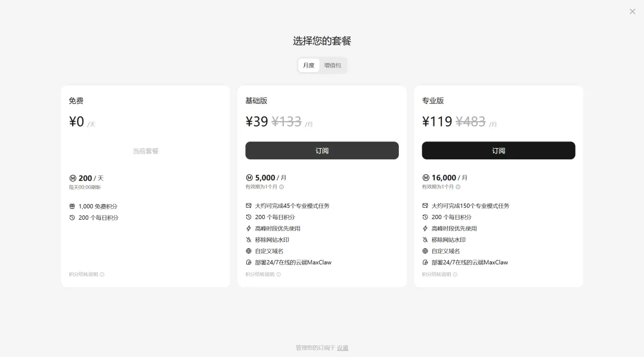Click the credit icon next to 16,000 / 月
This screenshot has height=357, width=644.
click(426, 178)
